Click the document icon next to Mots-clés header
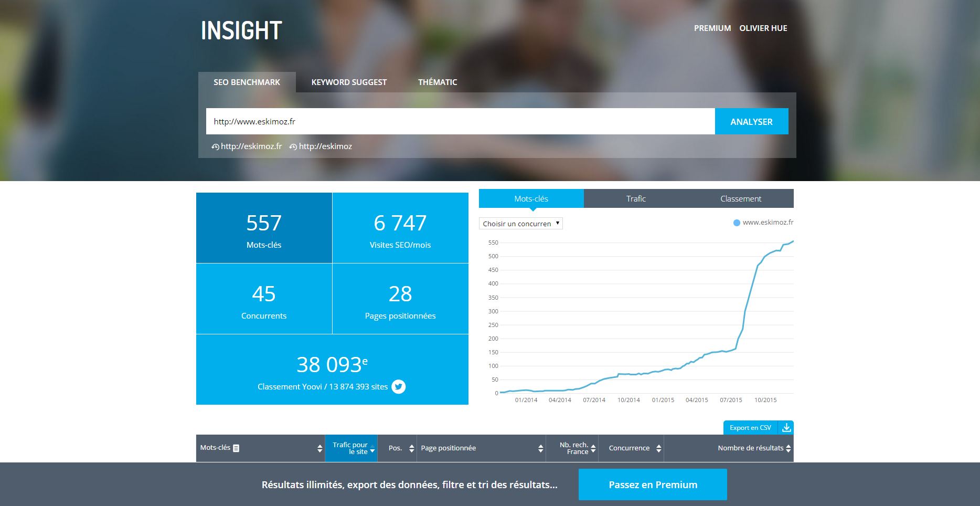The height and width of the screenshot is (506, 980). (236, 448)
